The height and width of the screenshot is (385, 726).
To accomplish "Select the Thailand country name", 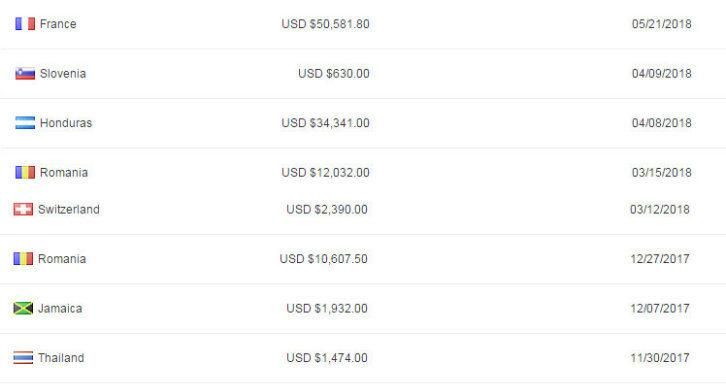I will pyautogui.click(x=61, y=358).
